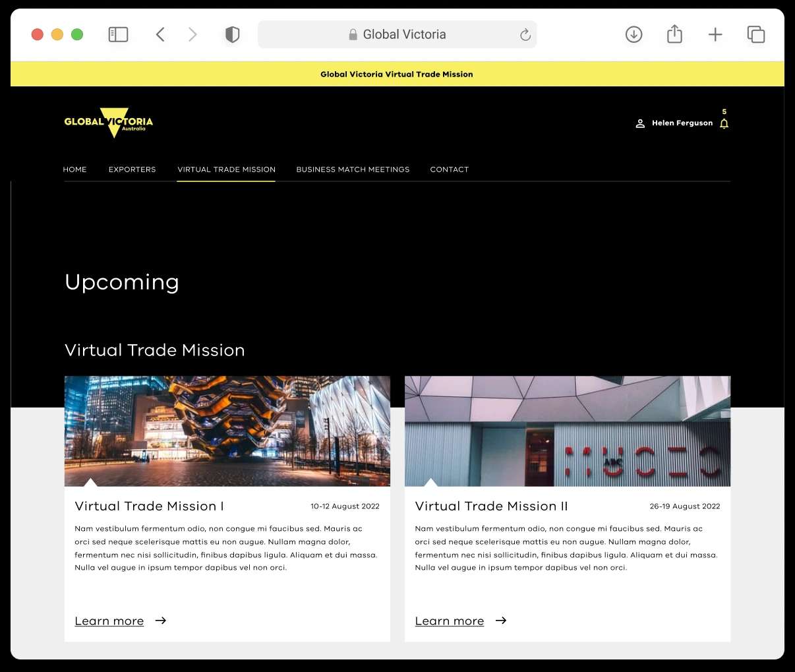795x672 pixels.
Task: Click the red close window button
Action: point(38,34)
